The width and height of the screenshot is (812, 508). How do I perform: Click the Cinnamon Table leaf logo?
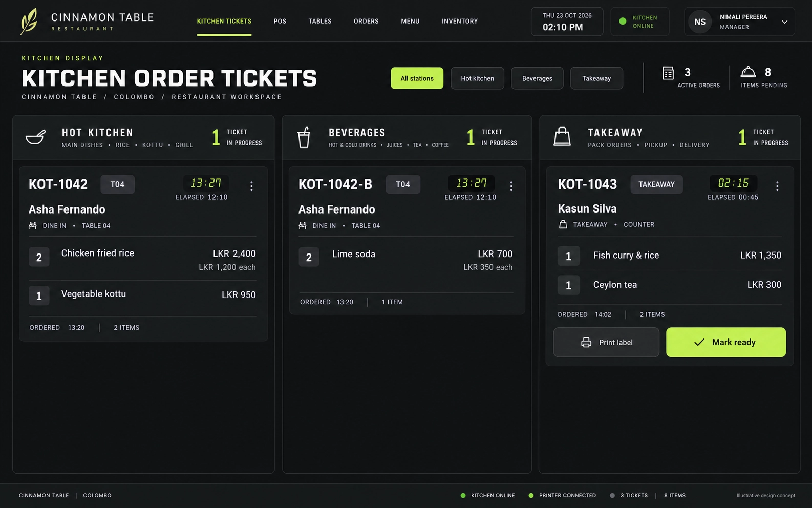[x=29, y=22]
